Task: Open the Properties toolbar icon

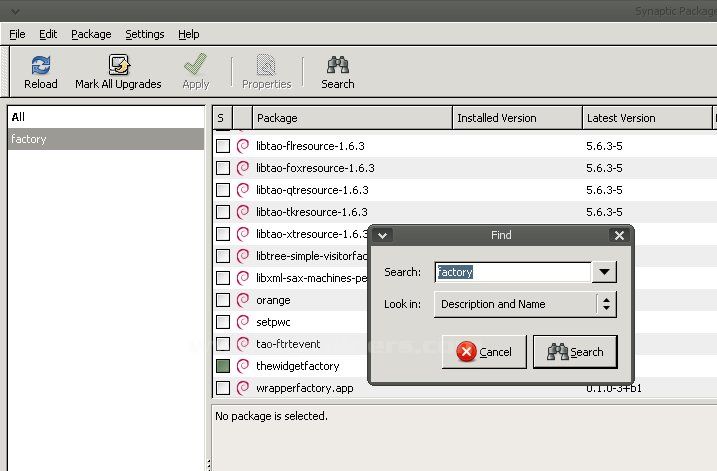Action: click(x=266, y=65)
